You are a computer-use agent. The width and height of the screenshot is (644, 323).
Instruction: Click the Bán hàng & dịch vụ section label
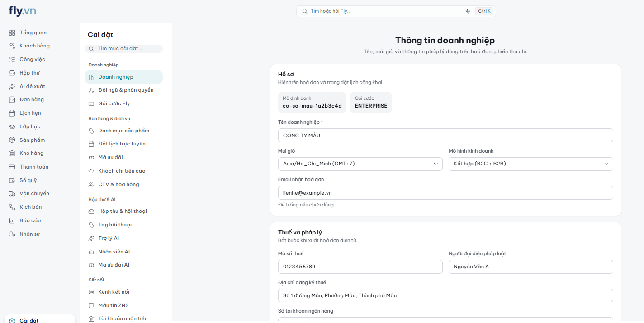pyautogui.click(x=109, y=119)
